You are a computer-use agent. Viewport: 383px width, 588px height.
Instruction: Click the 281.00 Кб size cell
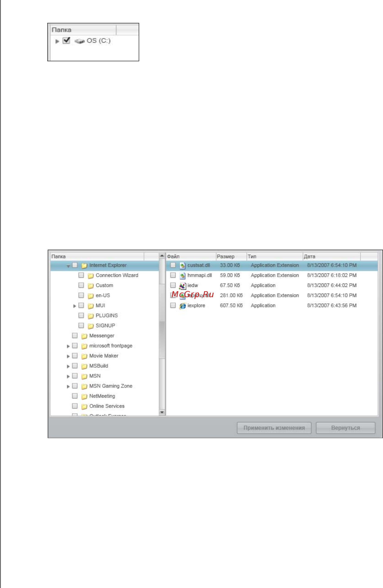(231, 295)
